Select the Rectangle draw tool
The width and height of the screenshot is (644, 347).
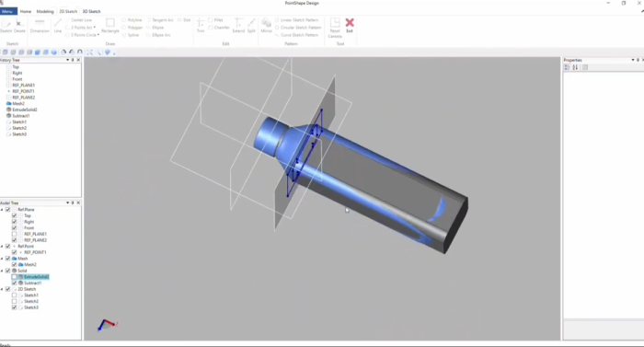pos(110,25)
